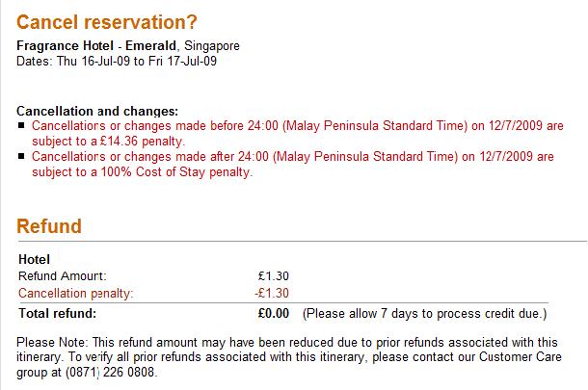Click the 'Cancel reservation?' heading
The height and width of the screenshot is (390, 588).
coord(106,22)
